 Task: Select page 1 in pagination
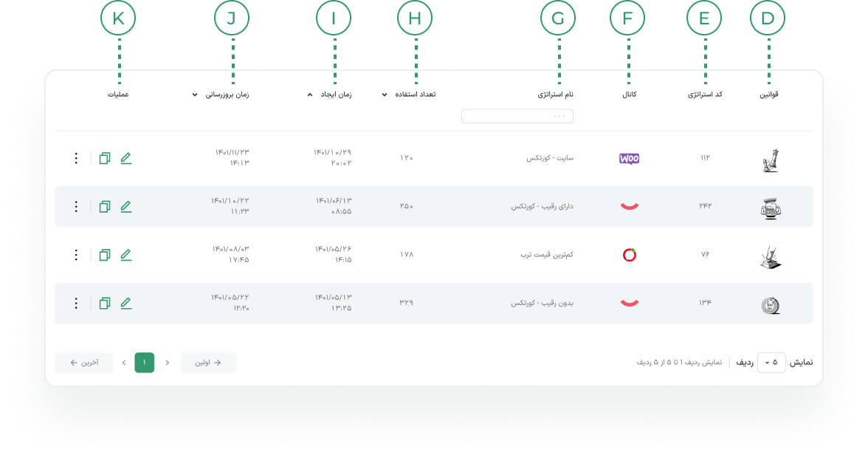[145, 363]
